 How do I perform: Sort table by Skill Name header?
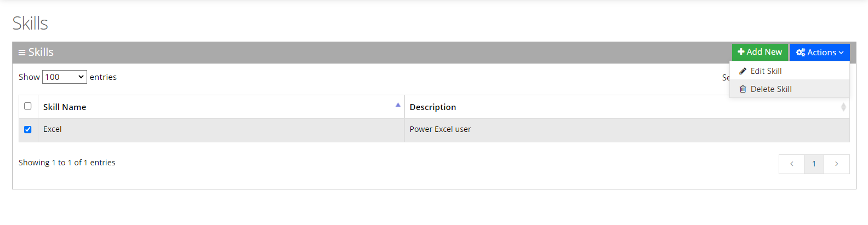pyautogui.click(x=65, y=107)
